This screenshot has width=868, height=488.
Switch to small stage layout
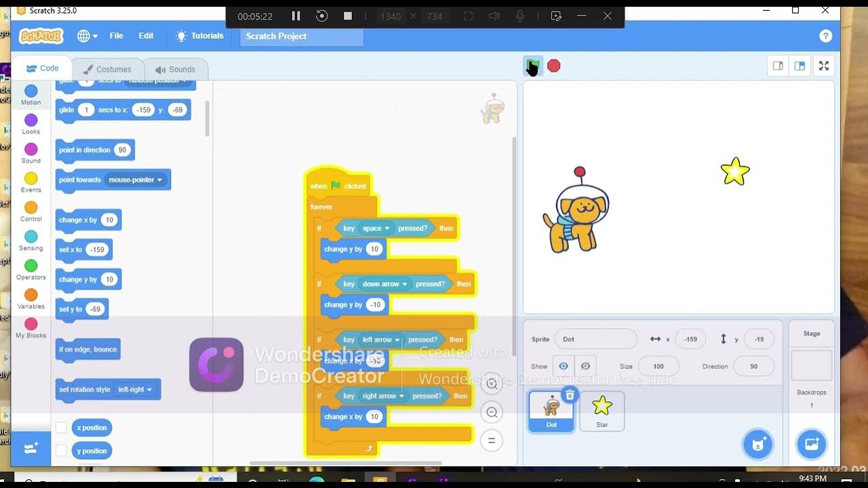point(778,66)
